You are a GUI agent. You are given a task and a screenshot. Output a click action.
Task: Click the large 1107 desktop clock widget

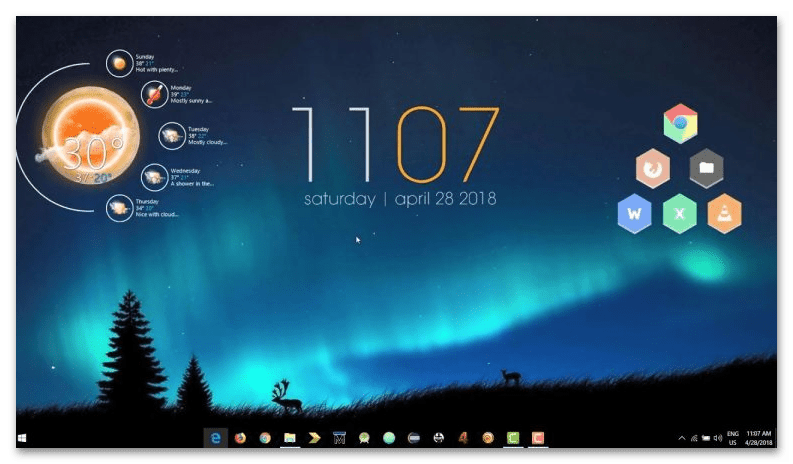[x=395, y=144]
